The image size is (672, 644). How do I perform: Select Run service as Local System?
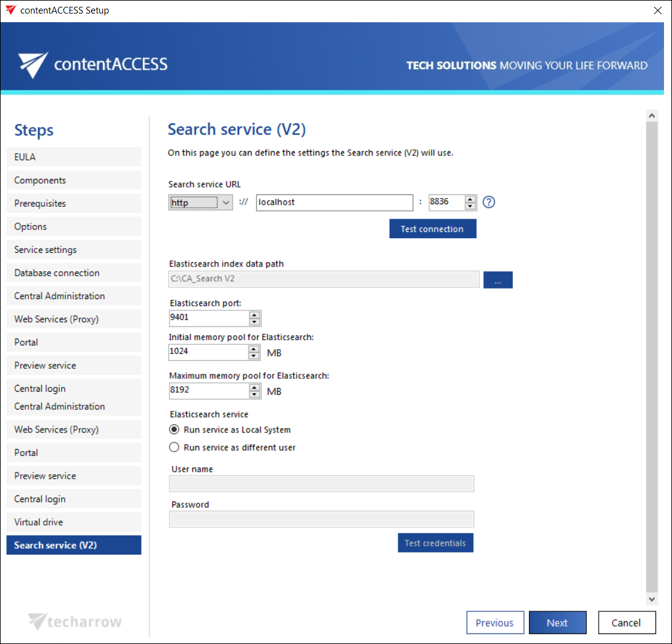pyautogui.click(x=174, y=430)
